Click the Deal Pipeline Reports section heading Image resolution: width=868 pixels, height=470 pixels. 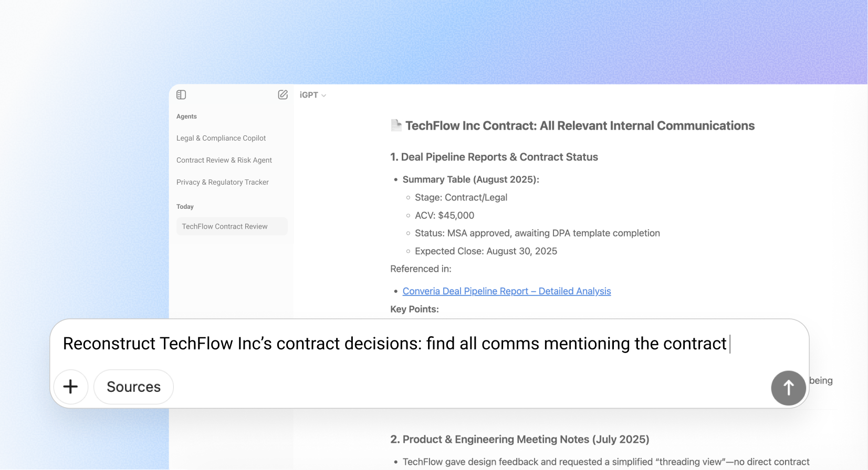pos(494,157)
